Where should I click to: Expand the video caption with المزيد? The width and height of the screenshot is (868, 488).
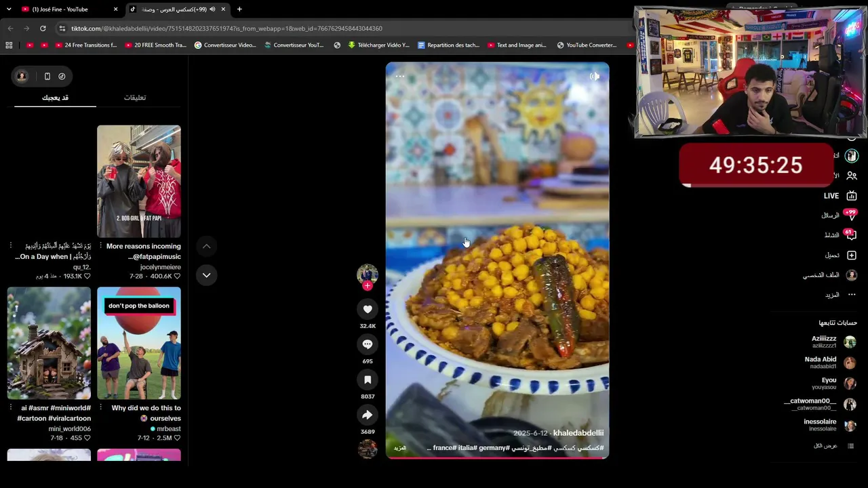tap(400, 448)
